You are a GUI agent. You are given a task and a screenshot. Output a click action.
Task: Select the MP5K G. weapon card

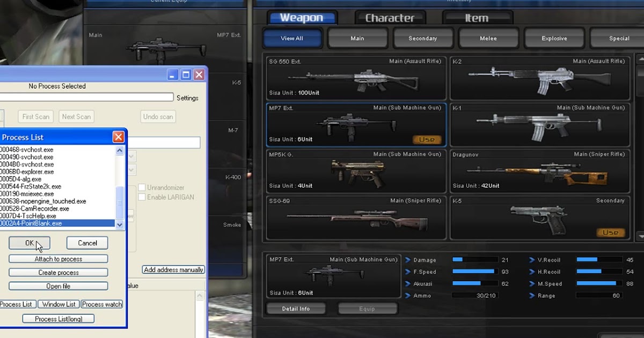click(356, 171)
